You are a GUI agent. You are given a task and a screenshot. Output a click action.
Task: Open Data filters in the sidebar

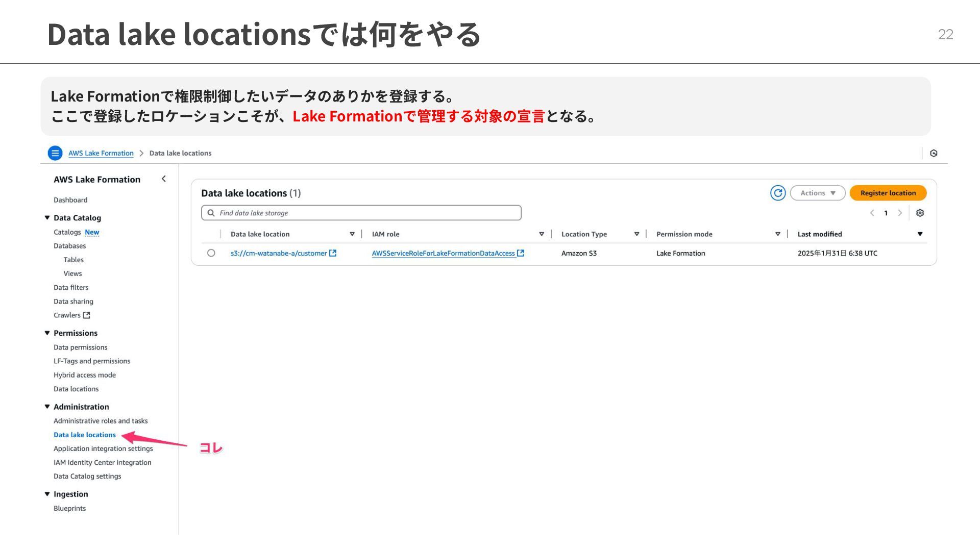[71, 288]
